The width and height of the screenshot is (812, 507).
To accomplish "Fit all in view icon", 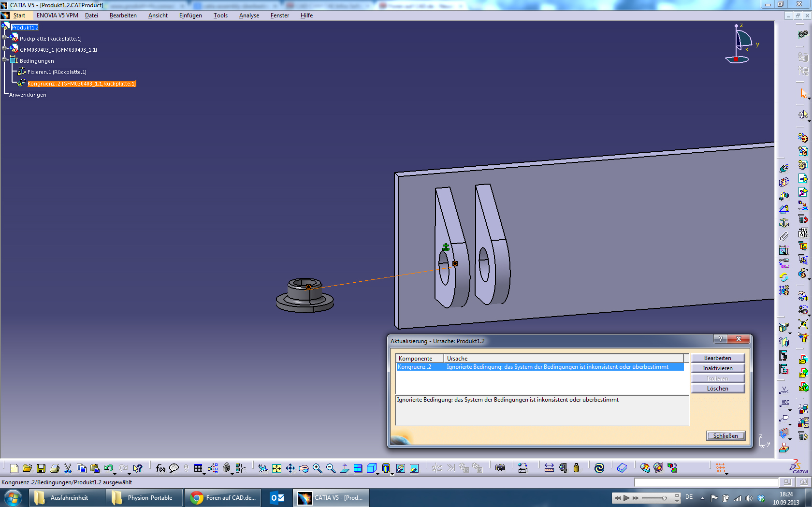I will 276,468.
